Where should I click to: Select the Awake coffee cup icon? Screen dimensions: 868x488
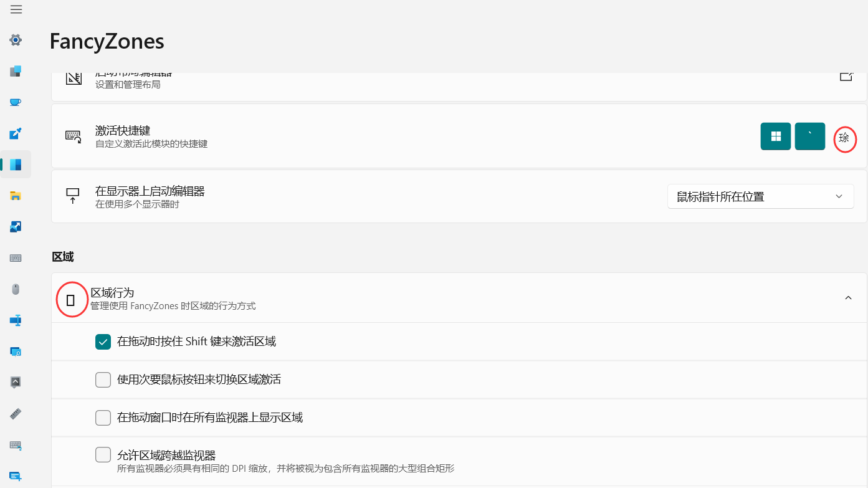[15, 102]
